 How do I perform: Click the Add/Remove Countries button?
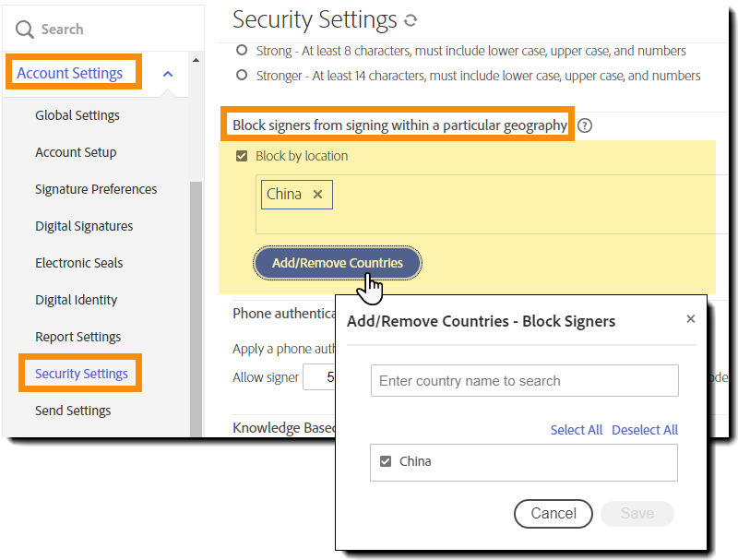click(338, 263)
